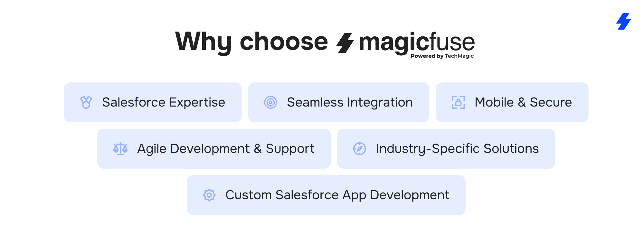
Task: Select the Custom Salesforce App Development label
Action: [x=337, y=195]
